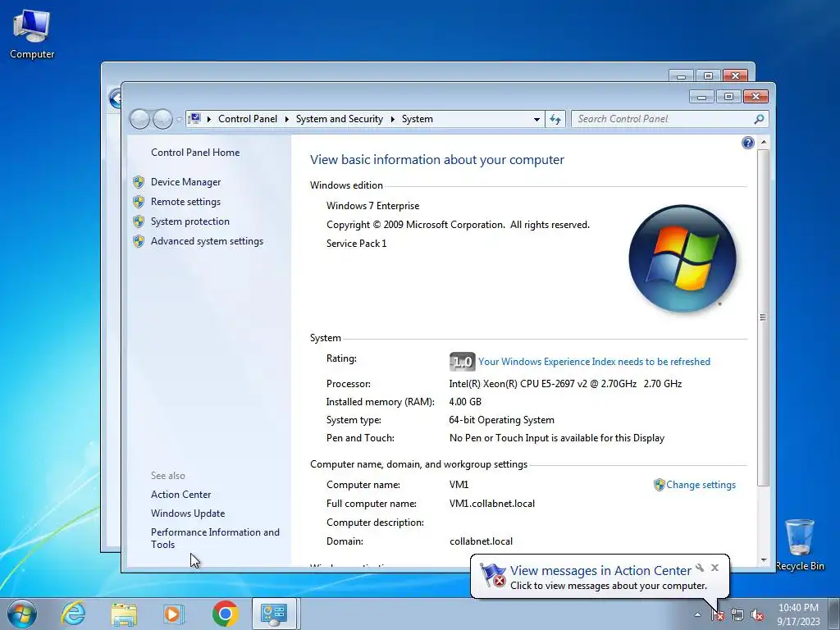
Task: Expand arrow after System and Security
Action: click(392, 119)
